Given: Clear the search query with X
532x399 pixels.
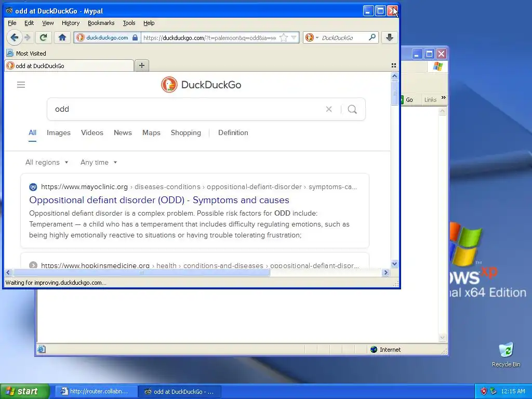Looking at the screenshot, I should click(329, 109).
